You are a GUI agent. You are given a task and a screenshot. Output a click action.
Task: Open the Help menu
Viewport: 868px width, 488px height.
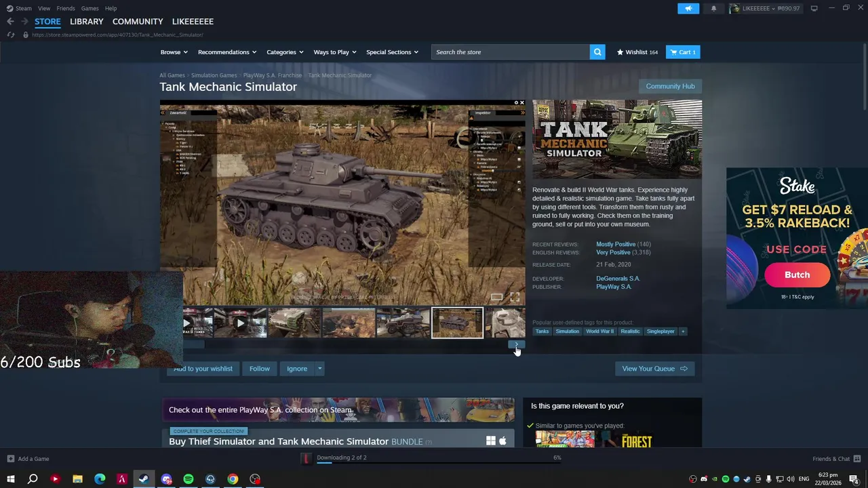click(x=111, y=8)
